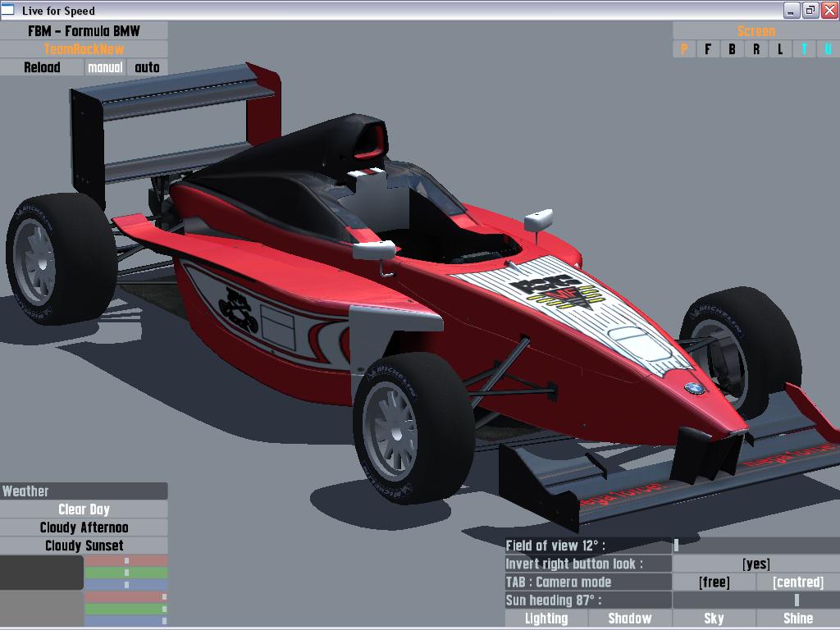The image size is (840, 630).
Task: Choose Cloudy Afternoo weather
Action: point(84,527)
